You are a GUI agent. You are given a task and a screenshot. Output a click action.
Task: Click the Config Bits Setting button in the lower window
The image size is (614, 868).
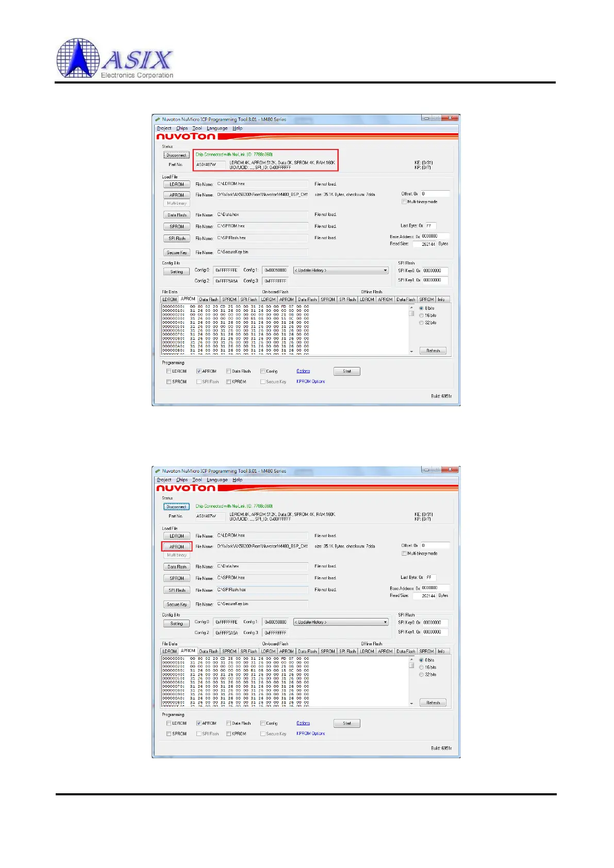coord(176,624)
